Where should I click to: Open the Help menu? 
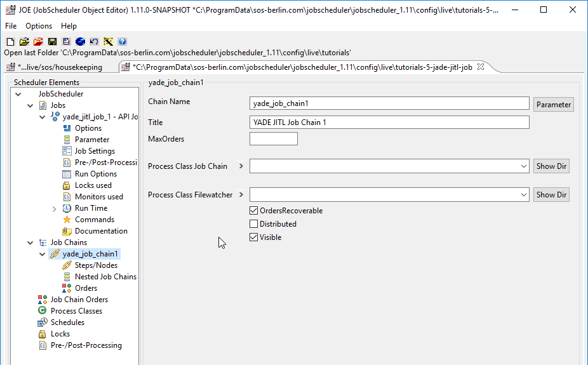[x=69, y=26]
